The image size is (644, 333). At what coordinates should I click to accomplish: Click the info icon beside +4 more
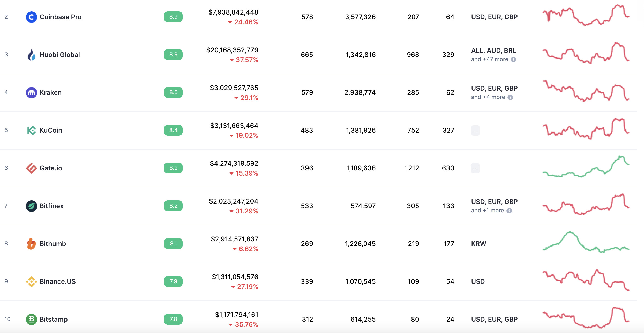(x=510, y=97)
